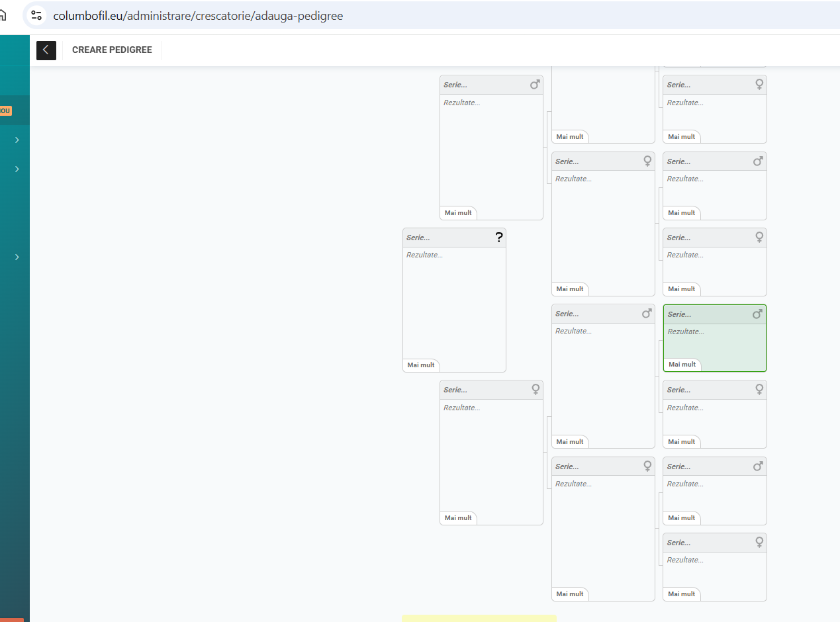
Task: Click female symbol on the mother card
Action: (536, 390)
